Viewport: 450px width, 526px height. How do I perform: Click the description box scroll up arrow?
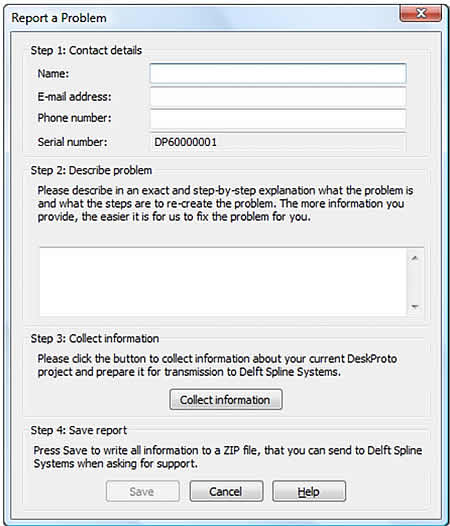tap(415, 258)
